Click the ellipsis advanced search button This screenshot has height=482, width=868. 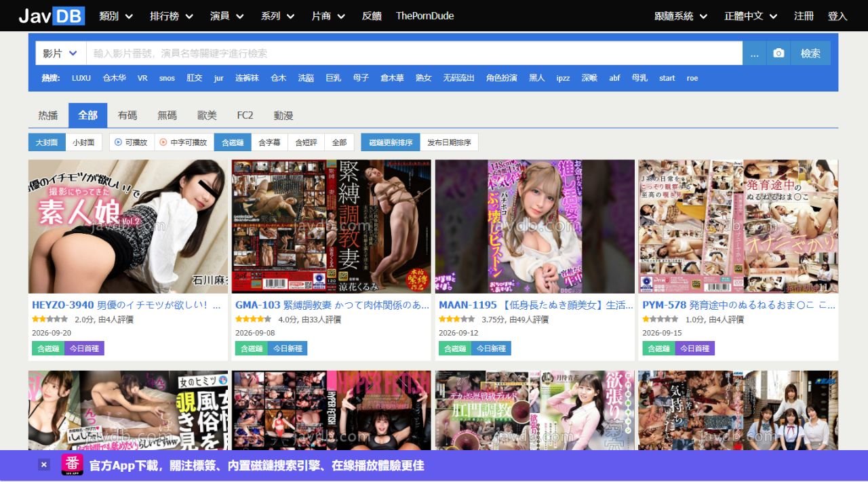tap(755, 53)
